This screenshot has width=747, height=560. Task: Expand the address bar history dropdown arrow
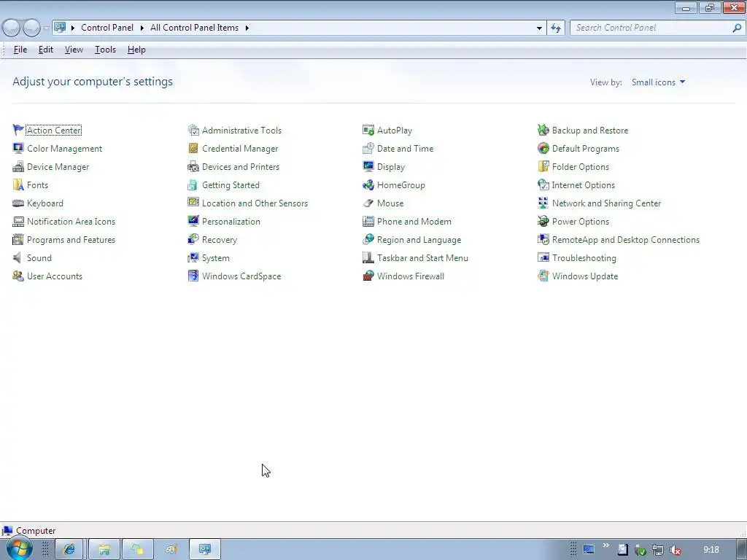pyautogui.click(x=539, y=28)
